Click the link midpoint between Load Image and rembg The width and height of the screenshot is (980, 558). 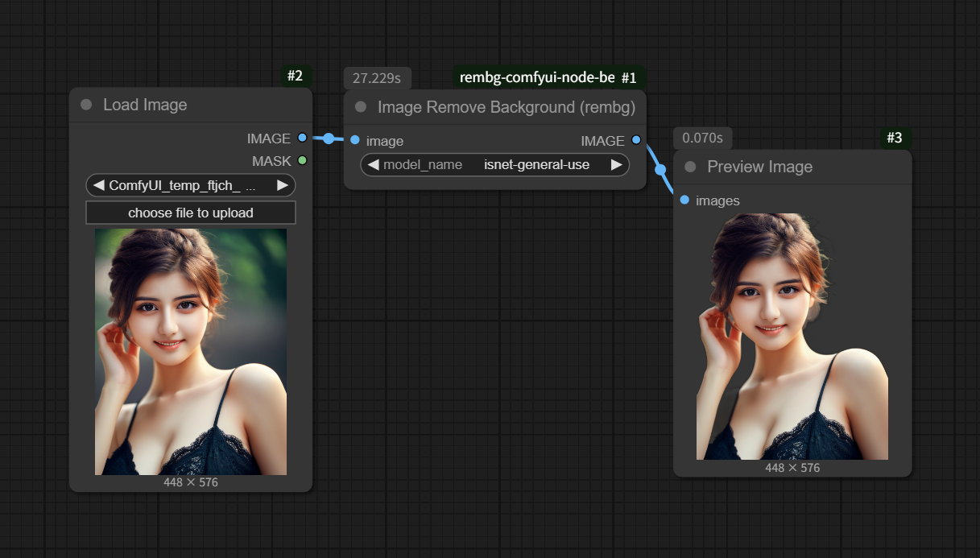pos(329,138)
